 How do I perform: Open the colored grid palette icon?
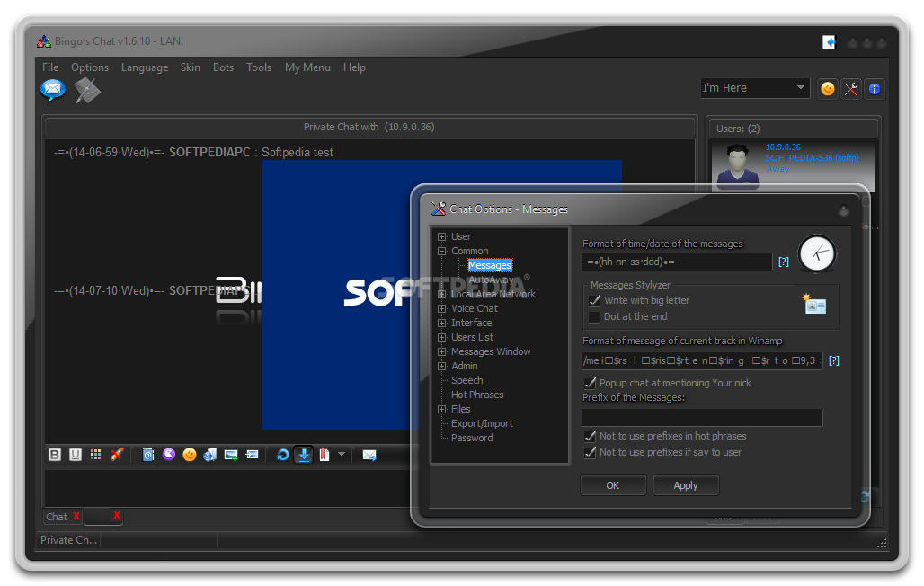95,455
